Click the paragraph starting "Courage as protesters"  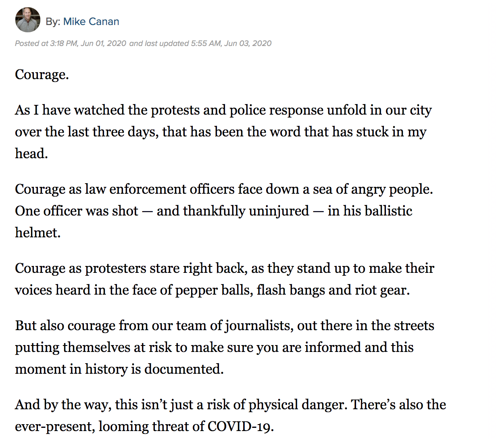coord(224,279)
